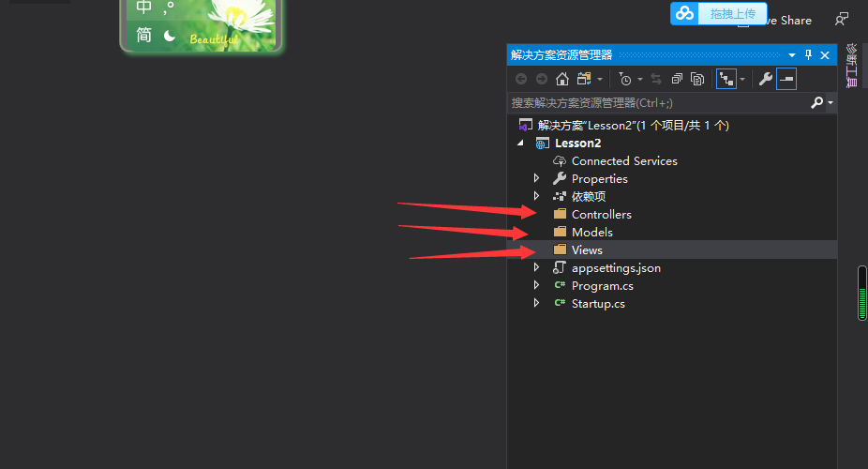Select Connected Services item
The height and width of the screenshot is (469, 868).
point(624,161)
